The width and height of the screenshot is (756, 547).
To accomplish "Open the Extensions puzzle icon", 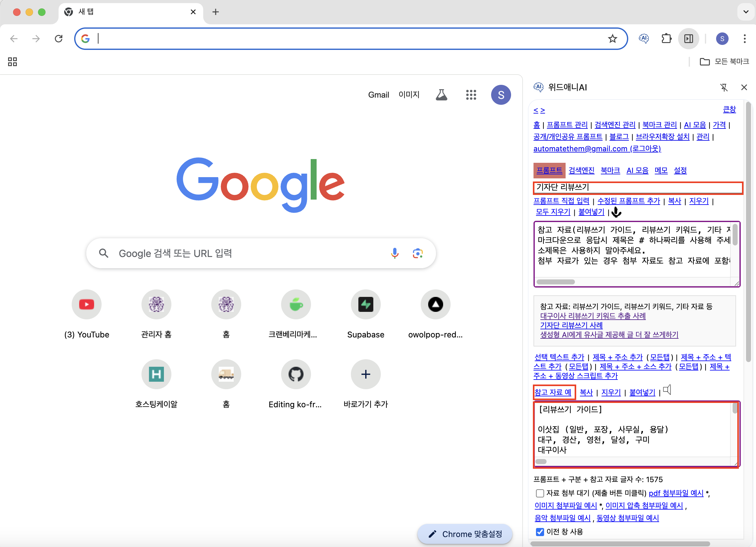I will pyautogui.click(x=666, y=39).
